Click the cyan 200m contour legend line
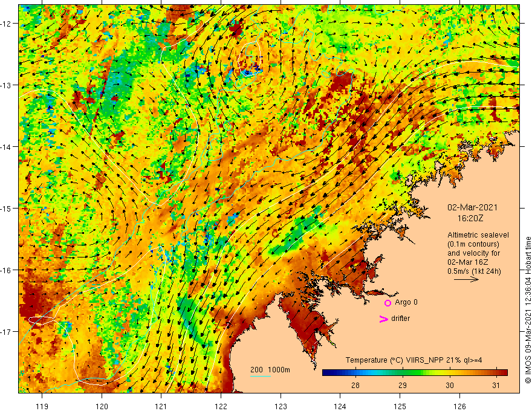The image size is (532, 411). 260,376
